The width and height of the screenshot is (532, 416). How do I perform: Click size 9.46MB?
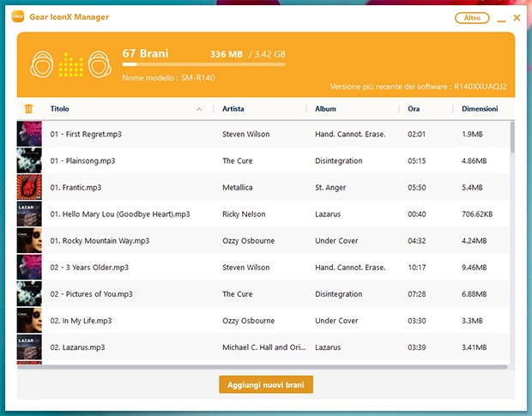click(474, 268)
